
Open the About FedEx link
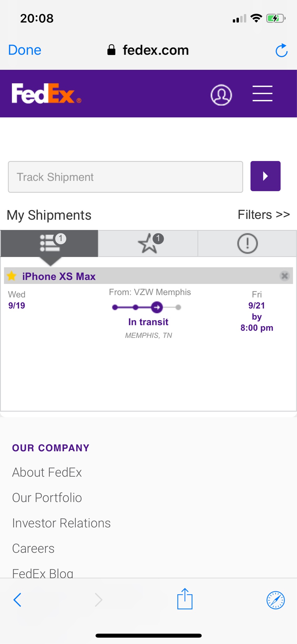coord(47,472)
